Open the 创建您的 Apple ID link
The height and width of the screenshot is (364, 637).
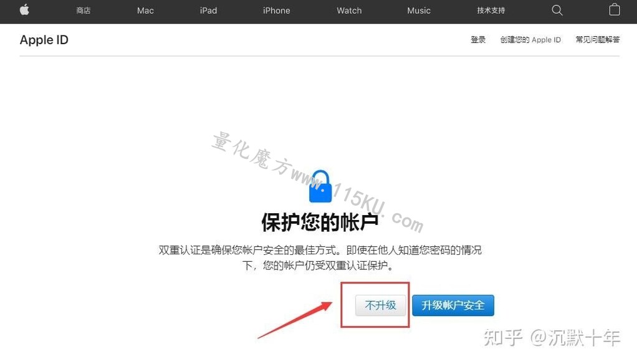530,39
